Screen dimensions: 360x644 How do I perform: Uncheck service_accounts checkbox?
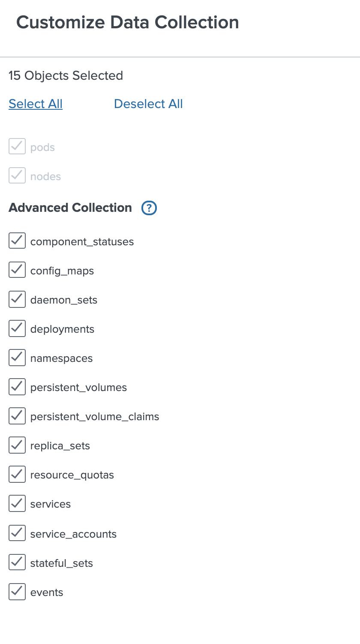(17, 533)
